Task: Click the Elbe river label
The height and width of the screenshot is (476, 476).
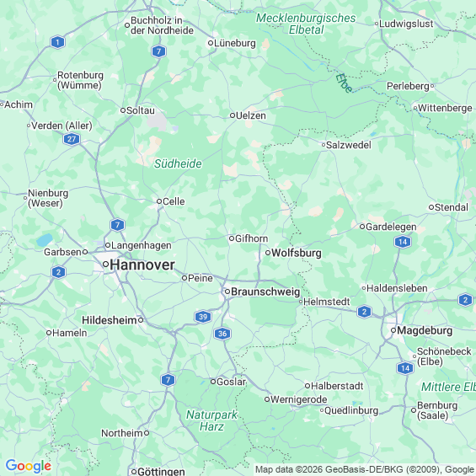Action: pos(345,83)
